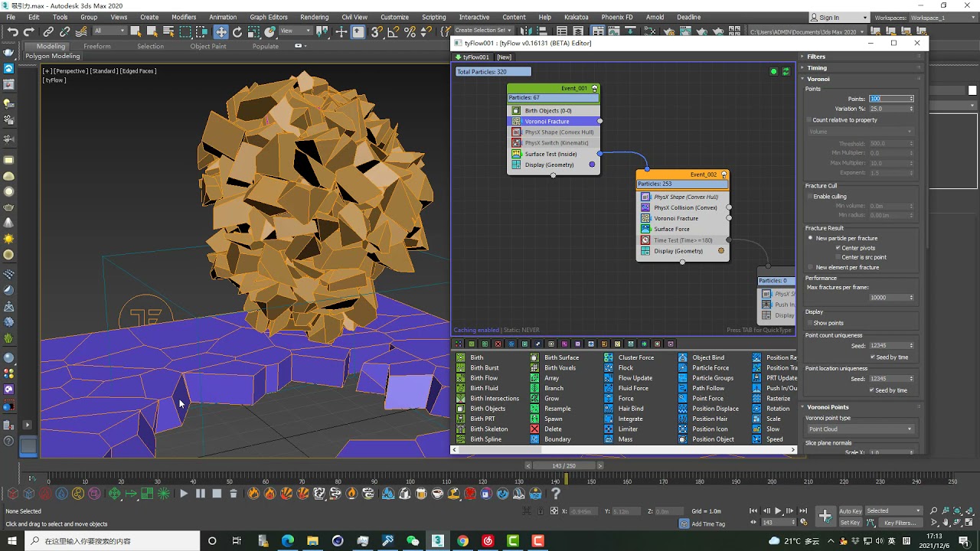Click the Surface Test operator icon in Event_001
This screenshot has height=551, width=980.
point(516,154)
